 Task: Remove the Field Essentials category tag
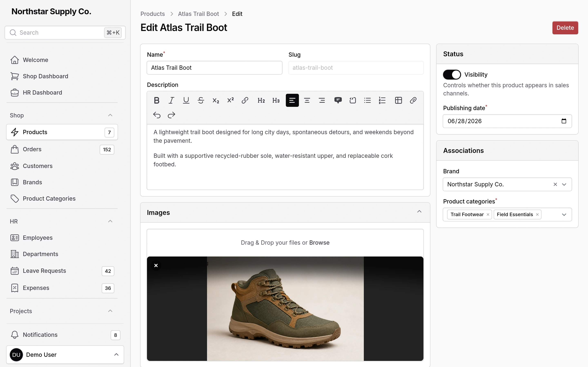537,214
